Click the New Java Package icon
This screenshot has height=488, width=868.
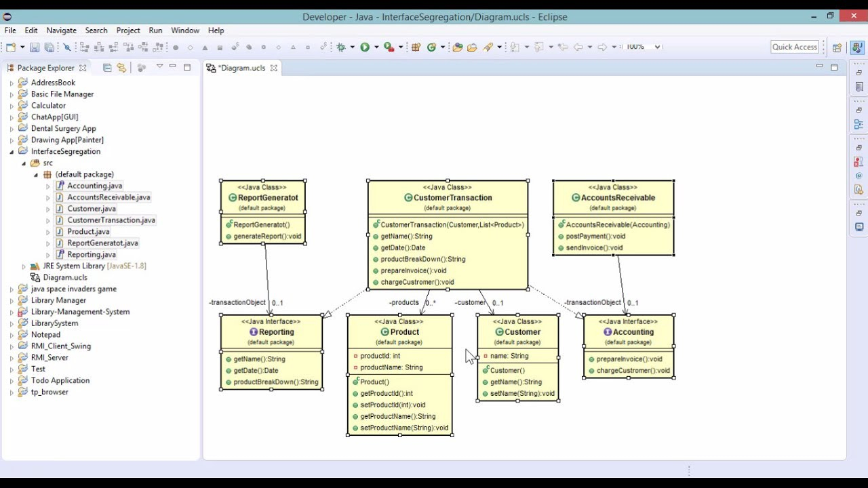pos(416,47)
